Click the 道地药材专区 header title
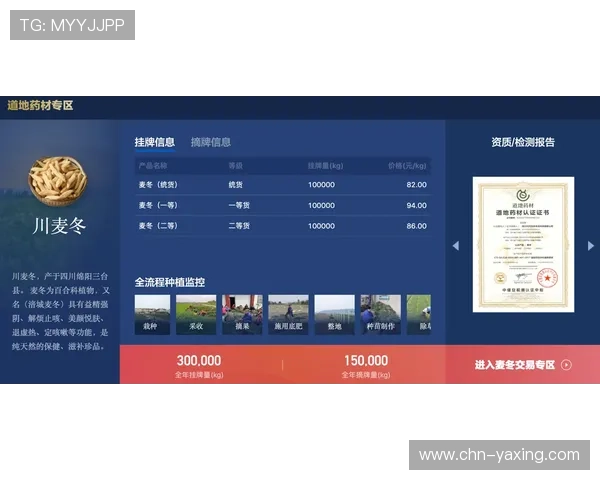This screenshot has width=600, height=480. [x=40, y=105]
